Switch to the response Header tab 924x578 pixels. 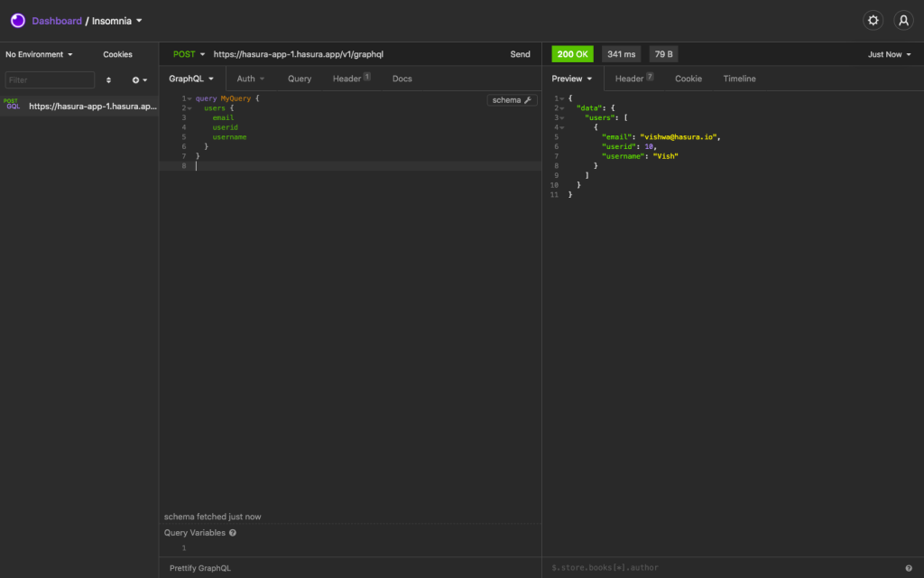pyautogui.click(x=634, y=79)
